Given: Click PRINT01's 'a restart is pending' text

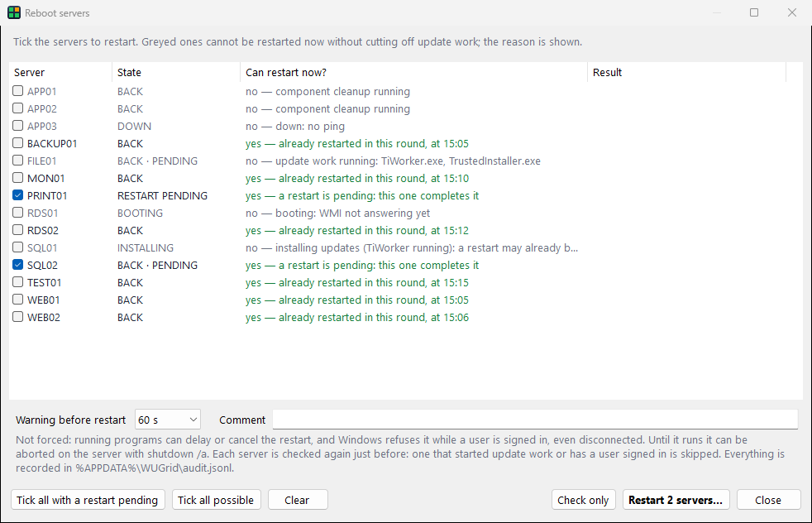Looking at the screenshot, I should point(362,195).
